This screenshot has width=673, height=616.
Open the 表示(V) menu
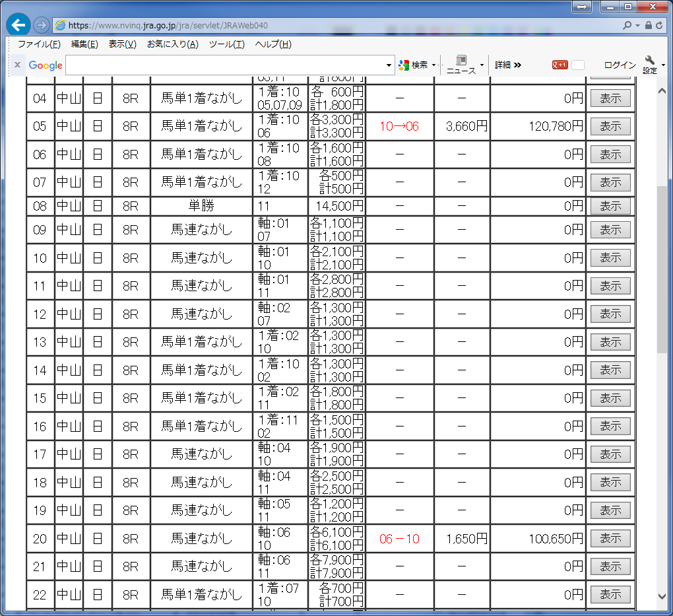click(x=122, y=44)
